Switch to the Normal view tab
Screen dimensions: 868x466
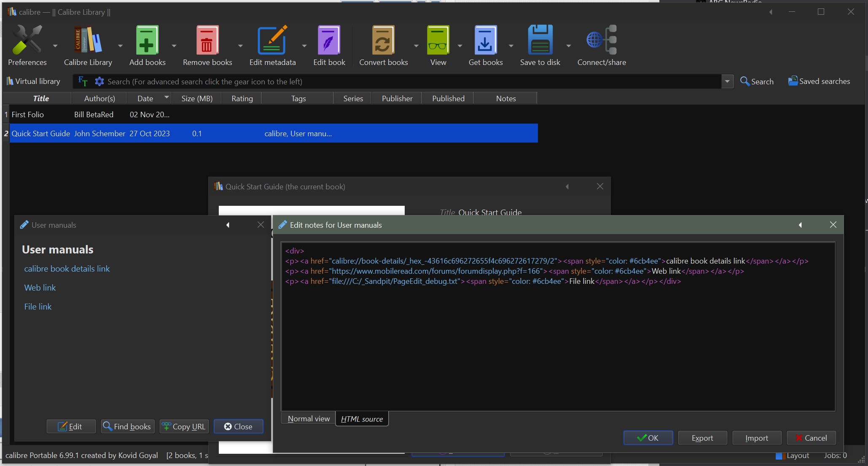pos(309,419)
